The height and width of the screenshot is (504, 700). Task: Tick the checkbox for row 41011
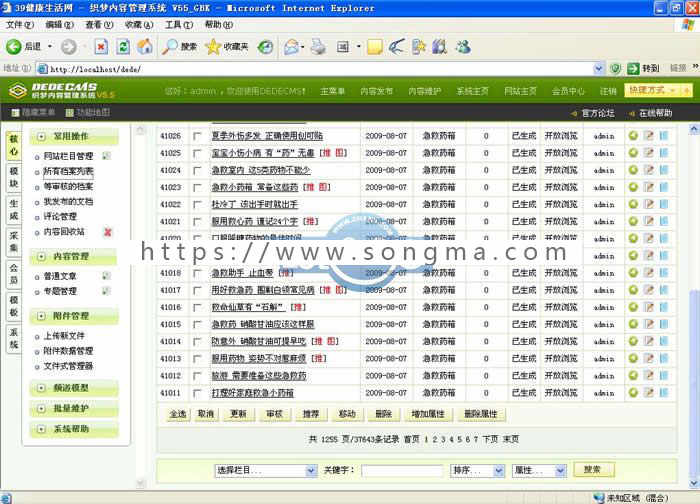[x=197, y=393]
